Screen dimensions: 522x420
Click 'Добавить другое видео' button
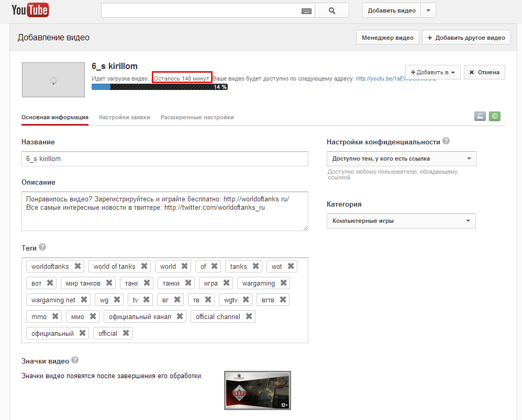[x=466, y=38]
